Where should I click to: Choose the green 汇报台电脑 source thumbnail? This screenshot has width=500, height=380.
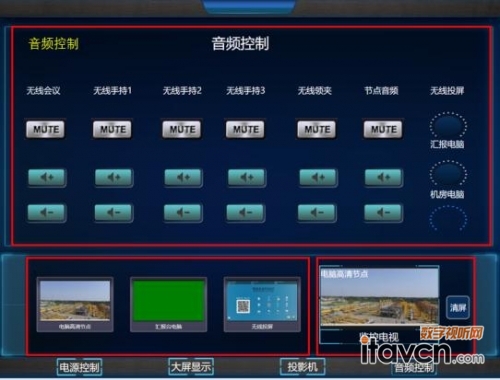pos(168,304)
